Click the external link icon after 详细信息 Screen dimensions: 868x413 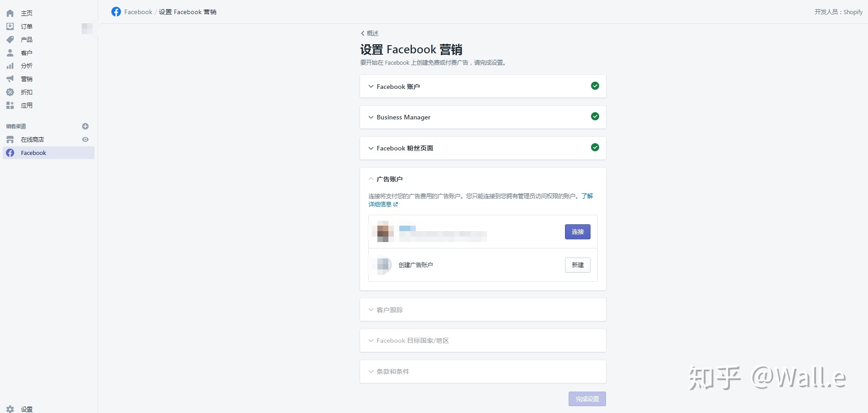tap(396, 204)
